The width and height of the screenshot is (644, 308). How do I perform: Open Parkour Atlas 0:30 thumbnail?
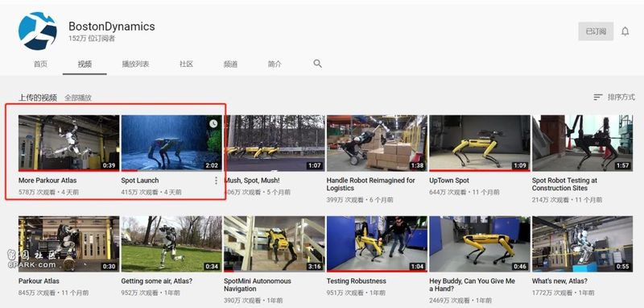68,243
